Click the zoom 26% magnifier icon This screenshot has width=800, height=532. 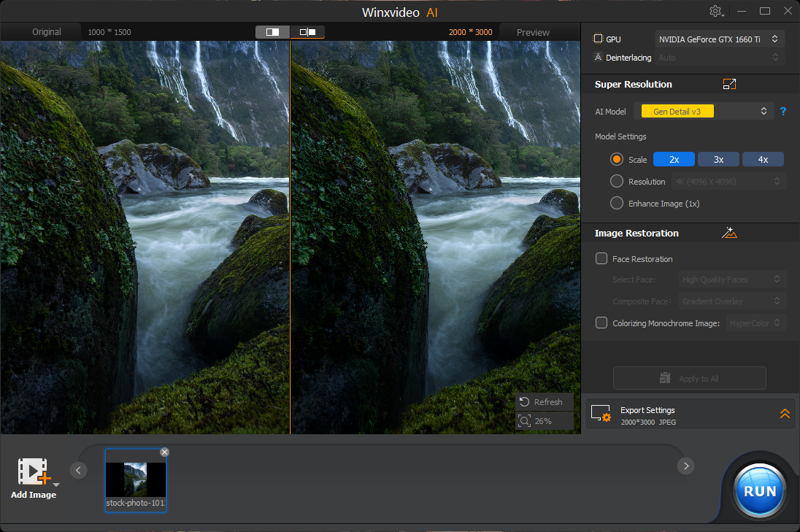tap(524, 421)
